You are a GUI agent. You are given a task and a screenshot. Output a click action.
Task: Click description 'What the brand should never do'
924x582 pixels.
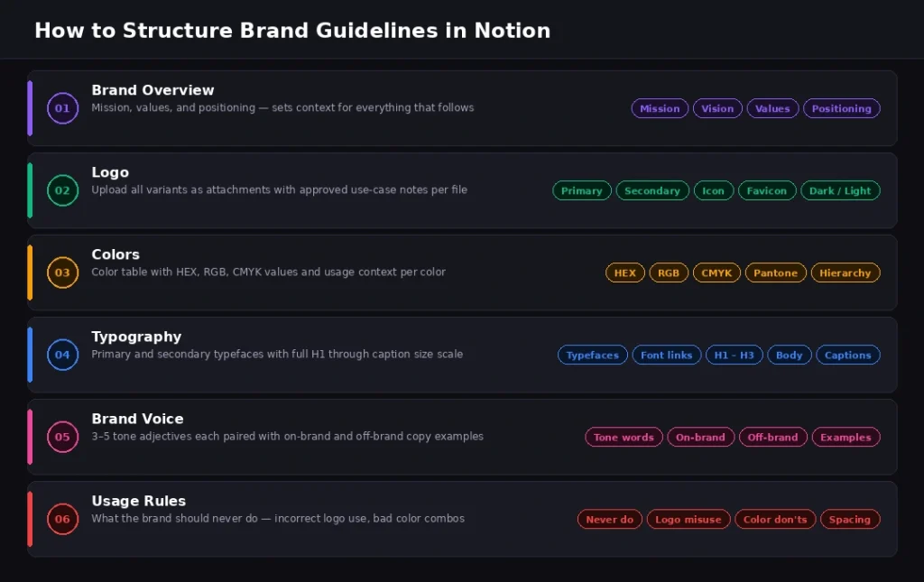click(x=278, y=518)
